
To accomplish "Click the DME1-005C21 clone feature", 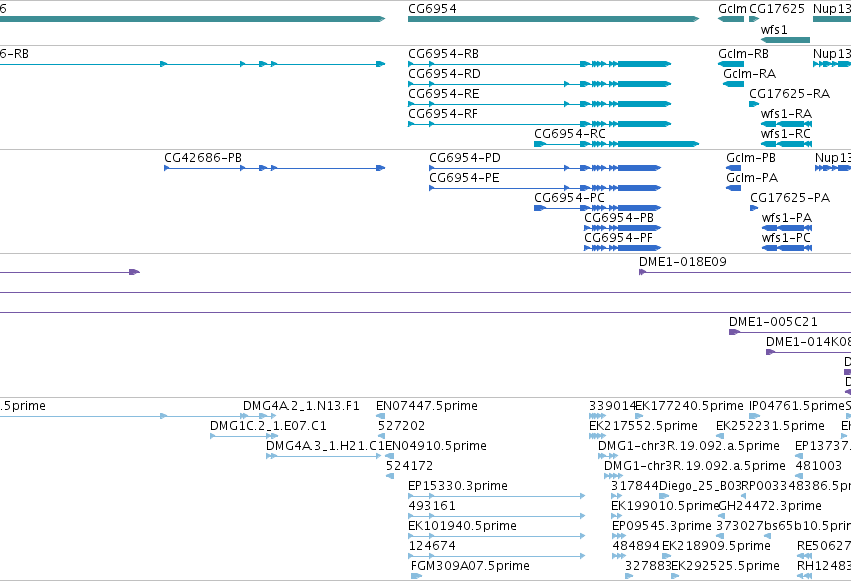I will 790,332.
